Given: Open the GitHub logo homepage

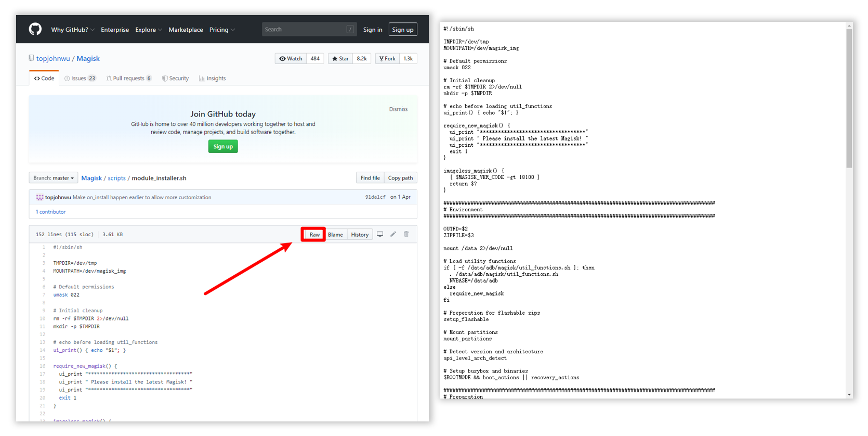Looking at the screenshot, I should 35,29.
